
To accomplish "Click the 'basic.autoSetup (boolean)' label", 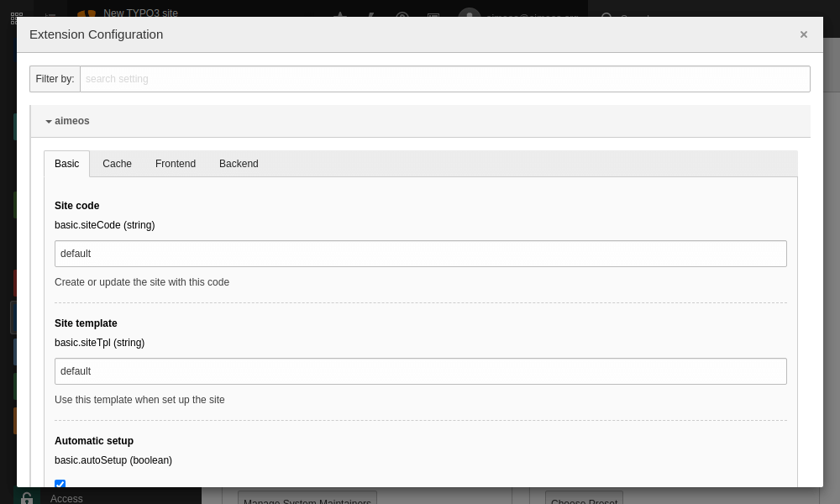I will (113, 460).
